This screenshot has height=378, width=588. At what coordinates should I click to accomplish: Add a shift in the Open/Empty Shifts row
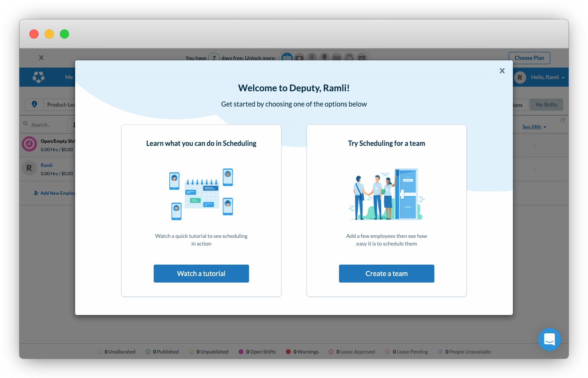click(534, 145)
